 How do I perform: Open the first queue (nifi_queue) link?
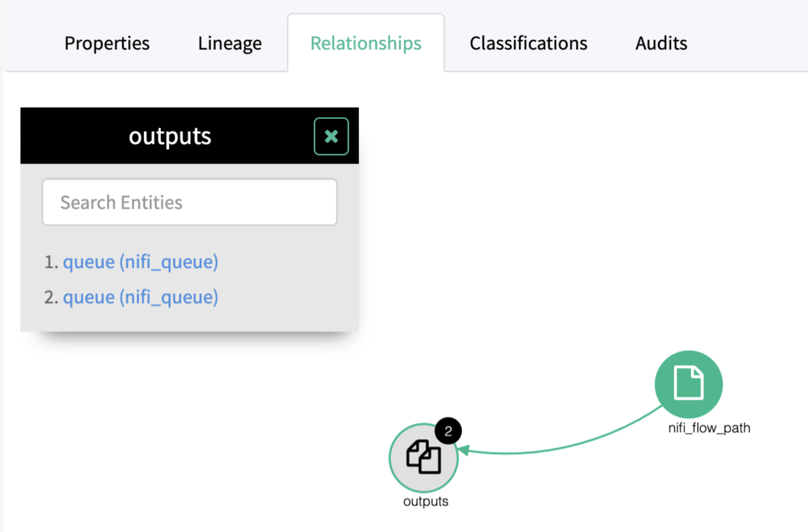pyautogui.click(x=141, y=262)
